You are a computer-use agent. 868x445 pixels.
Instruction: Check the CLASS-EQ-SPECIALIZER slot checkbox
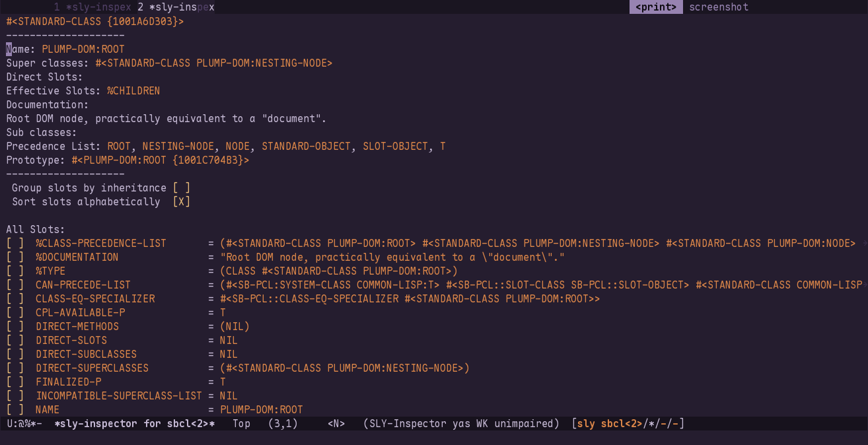pyautogui.click(x=15, y=299)
